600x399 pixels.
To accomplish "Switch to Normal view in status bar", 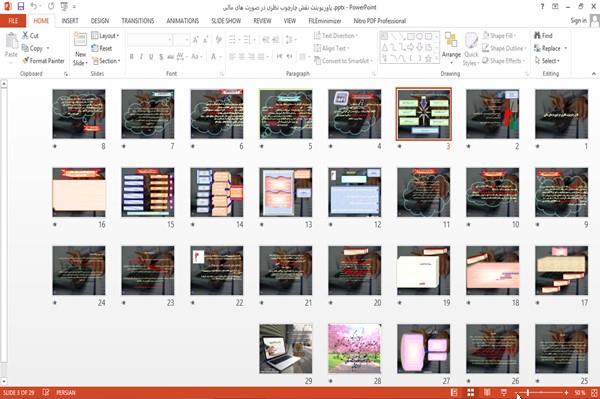I will tap(454, 392).
